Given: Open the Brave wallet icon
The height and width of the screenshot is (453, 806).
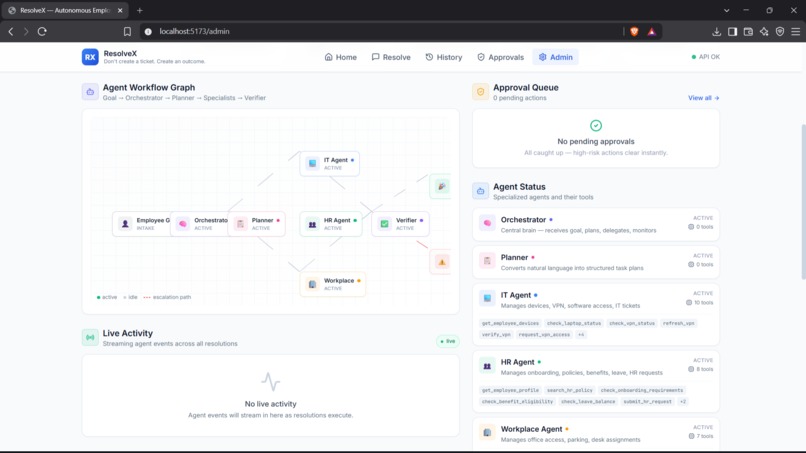Looking at the screenshot, I should point(748,31).
